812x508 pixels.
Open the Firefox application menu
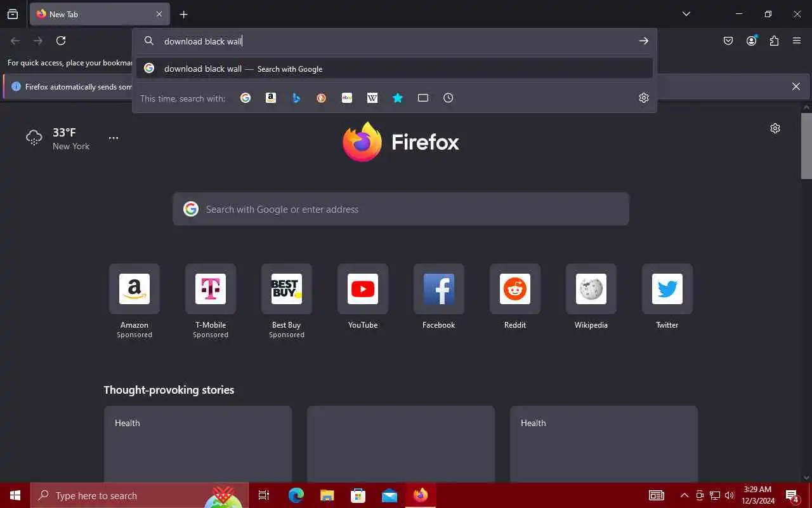(797, 41)
